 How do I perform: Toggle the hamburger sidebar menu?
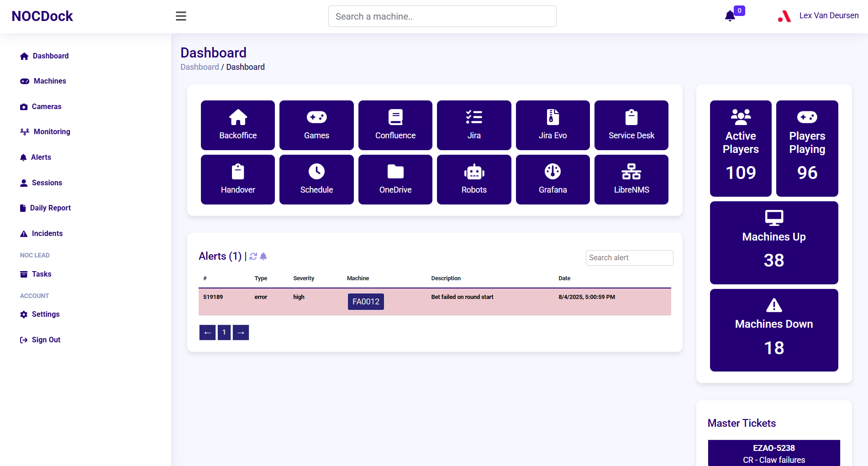(x=181, y=16)
